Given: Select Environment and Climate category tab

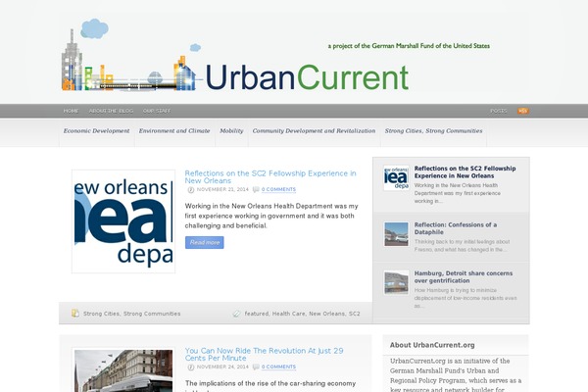Looking at the screenshot, I should click(174, 131).
